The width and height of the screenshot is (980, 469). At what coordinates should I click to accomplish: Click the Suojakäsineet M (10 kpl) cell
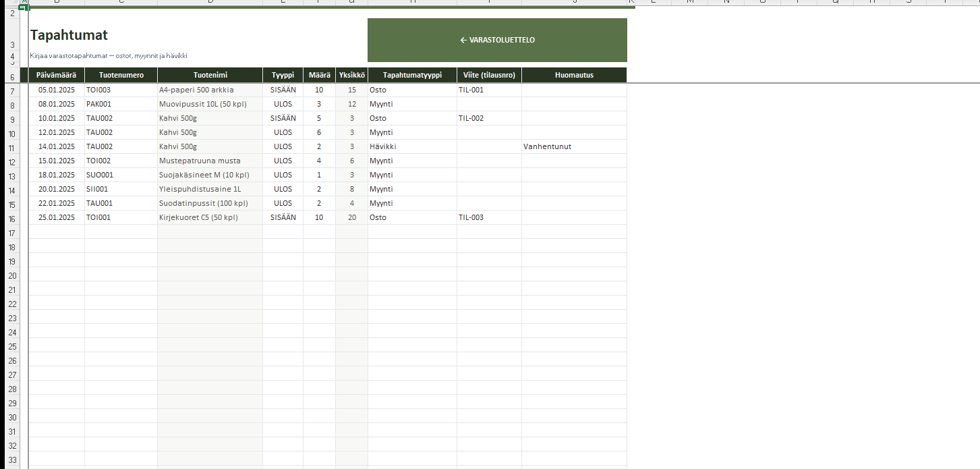[x=210, y=175]
